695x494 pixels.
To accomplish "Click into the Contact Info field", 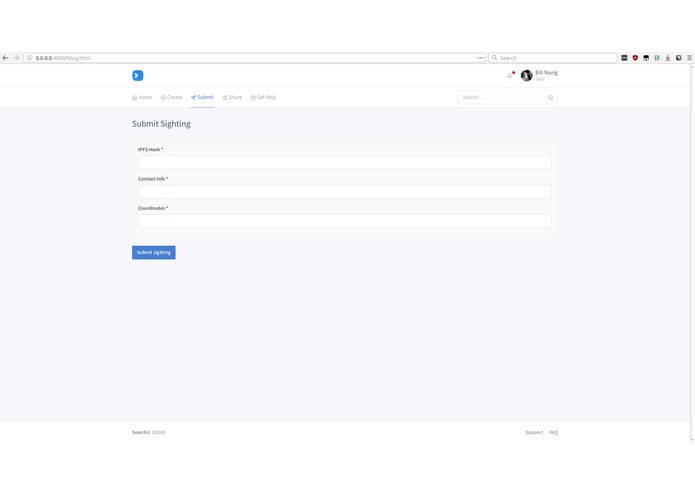I will click(x=344, y=191).
